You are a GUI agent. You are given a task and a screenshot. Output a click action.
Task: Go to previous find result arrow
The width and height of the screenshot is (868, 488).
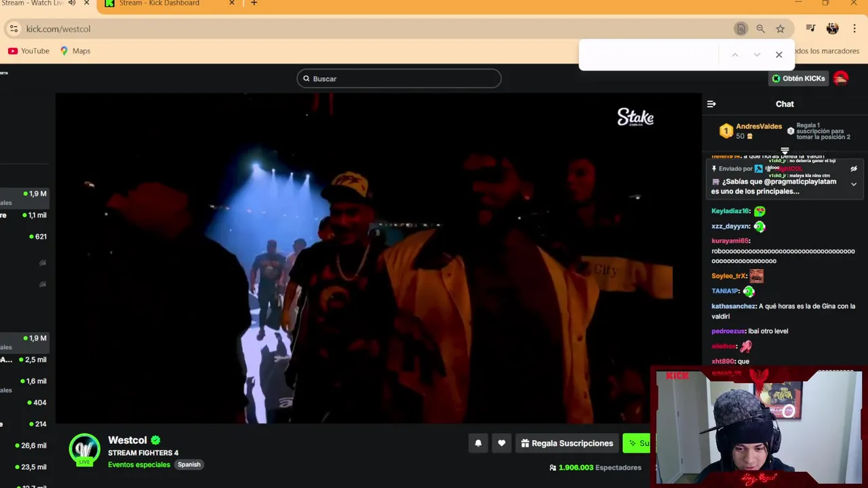[735, 55]
